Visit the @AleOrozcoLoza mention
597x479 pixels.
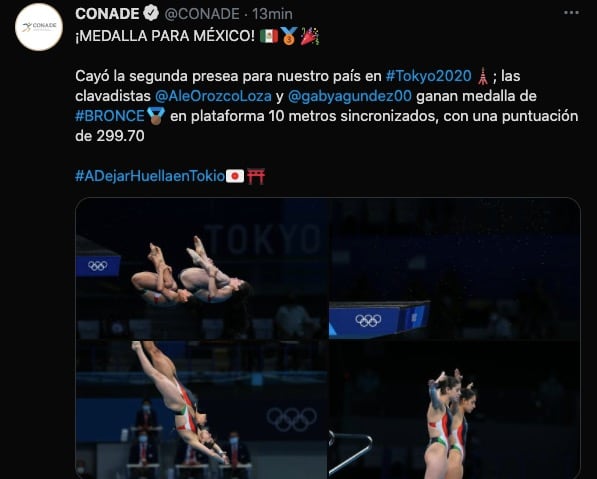213,96
